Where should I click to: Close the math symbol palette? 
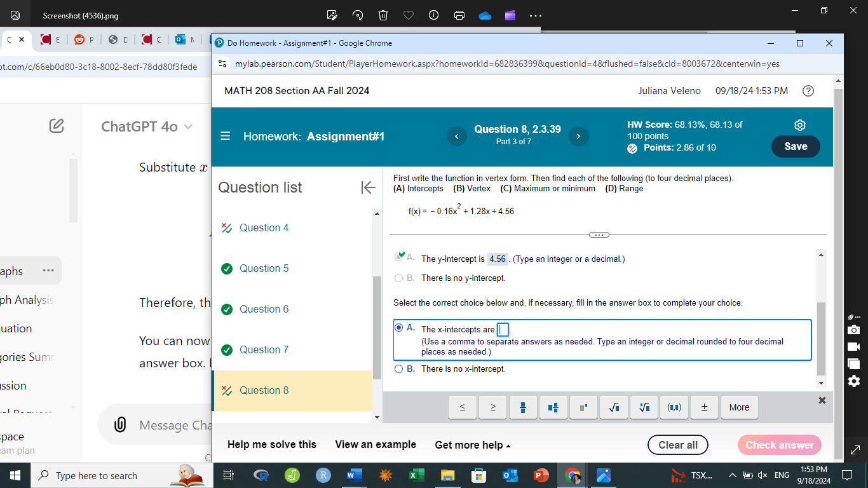click(x=822, y=400)
